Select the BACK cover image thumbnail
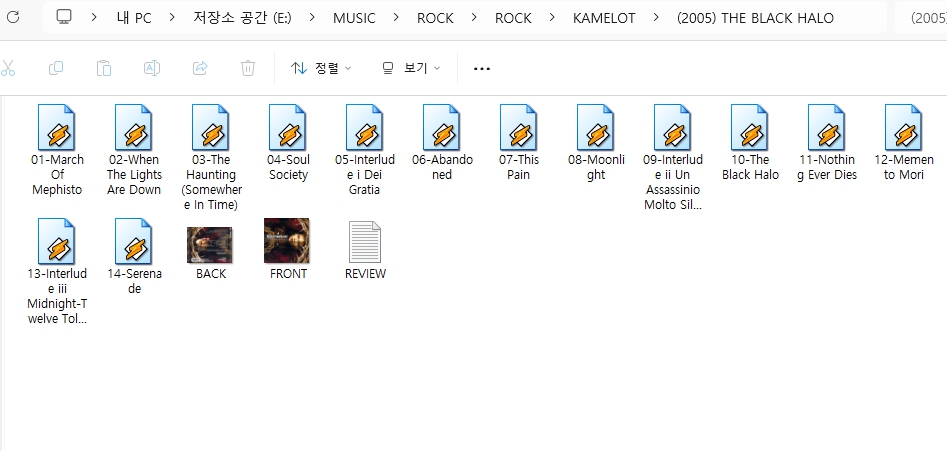Viewport: 947px width, 451px height. click(210, 245)
